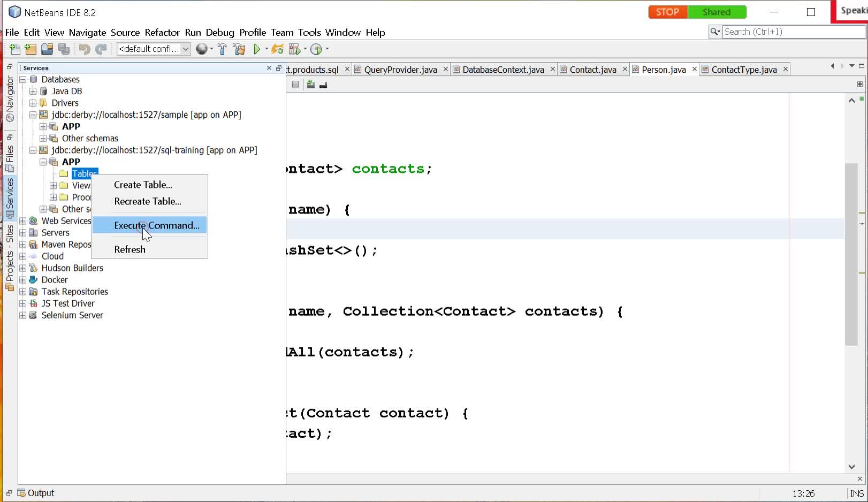Switch to the ContactType.java tab

(x=744, y=70)
